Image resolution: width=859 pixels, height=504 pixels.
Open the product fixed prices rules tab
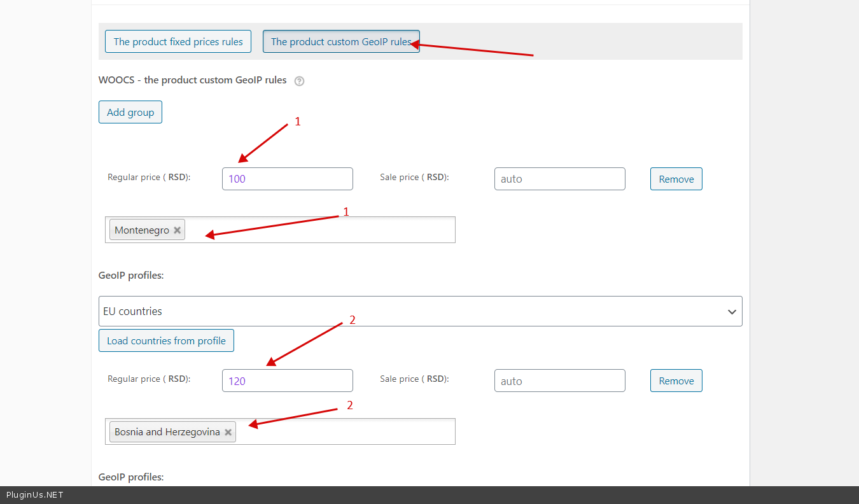(x=178, y=41)
